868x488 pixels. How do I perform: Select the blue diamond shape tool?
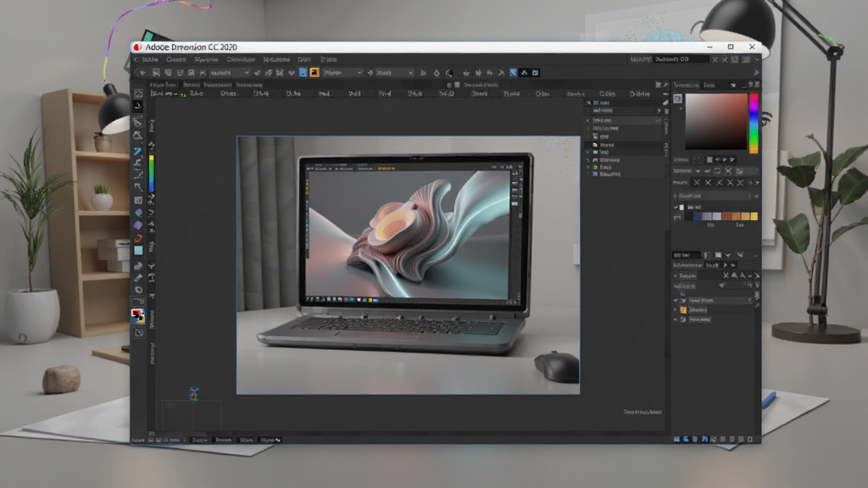138,213
